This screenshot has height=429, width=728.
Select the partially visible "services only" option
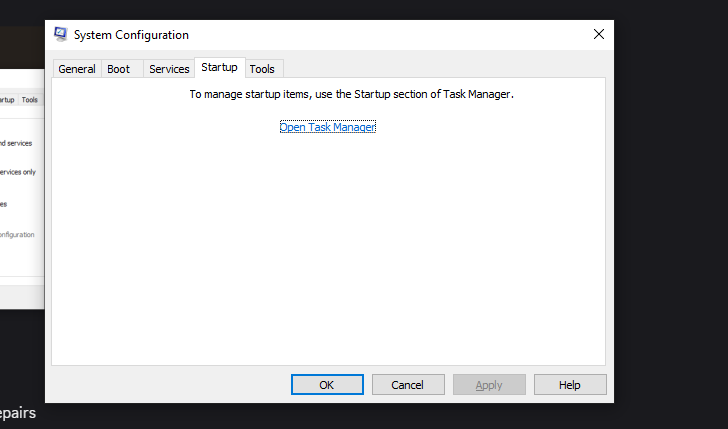pyautogui.click(x=17, y=172)
